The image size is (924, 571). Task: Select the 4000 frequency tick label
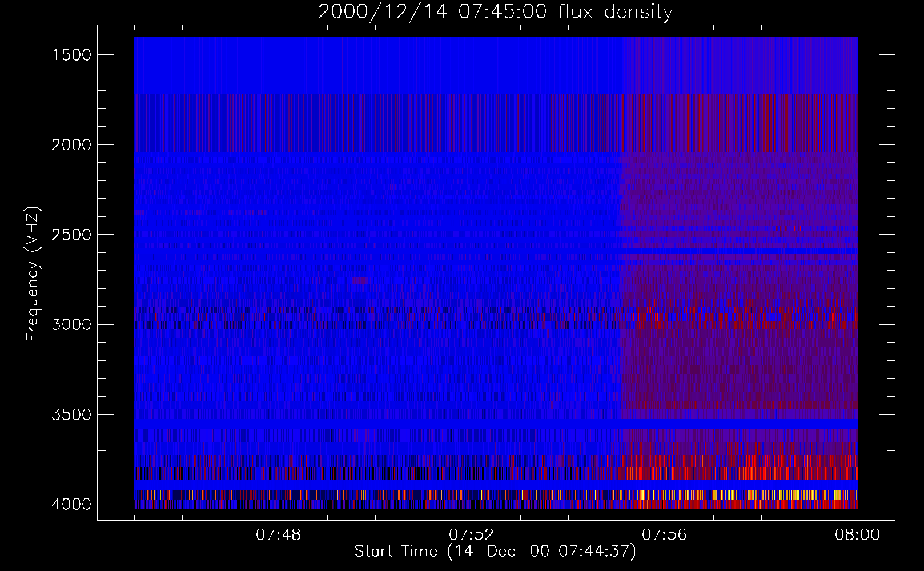[x=71, y=504]
